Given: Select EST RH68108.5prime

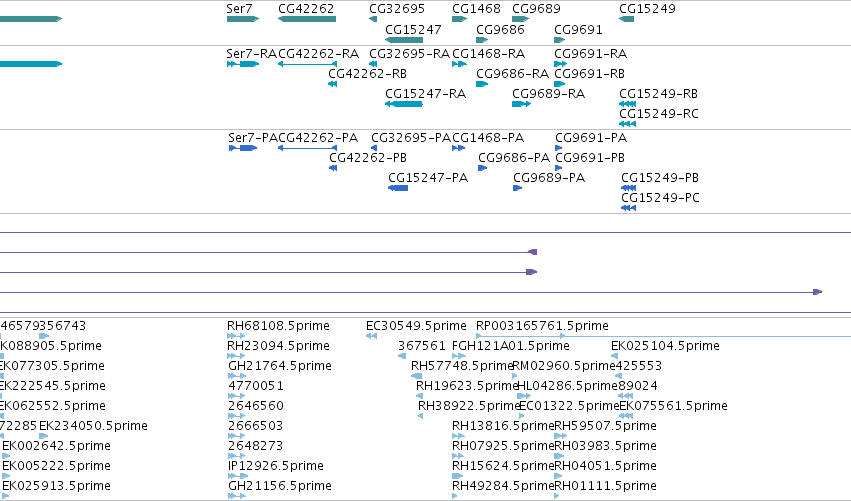Looking at the screenshot, I should pyautogui.click(x=278, y=326).
